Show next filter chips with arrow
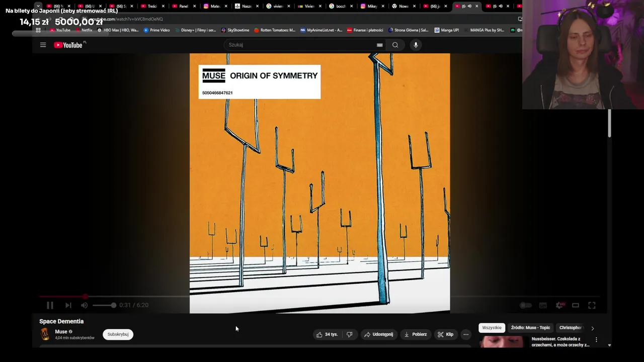 click(592, 328)
